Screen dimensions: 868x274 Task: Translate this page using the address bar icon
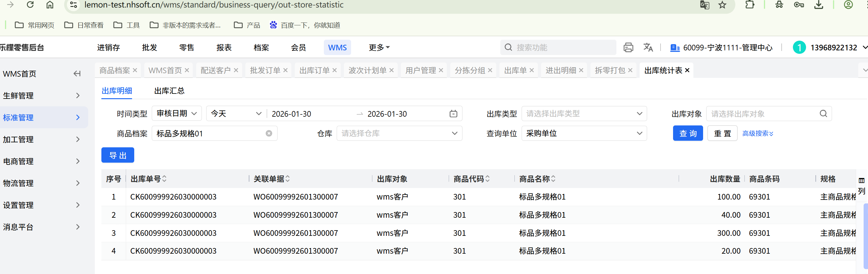pyautogui.click(x=705, y=5)
